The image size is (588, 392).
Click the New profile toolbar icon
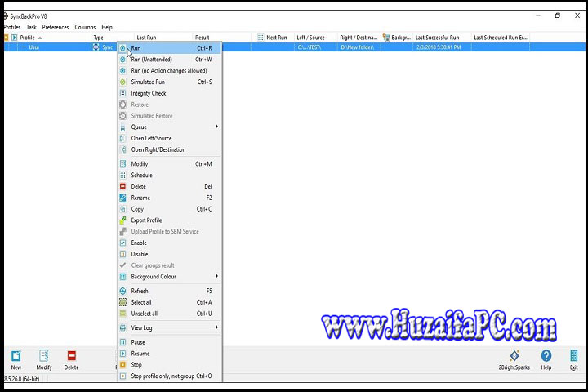16,355
